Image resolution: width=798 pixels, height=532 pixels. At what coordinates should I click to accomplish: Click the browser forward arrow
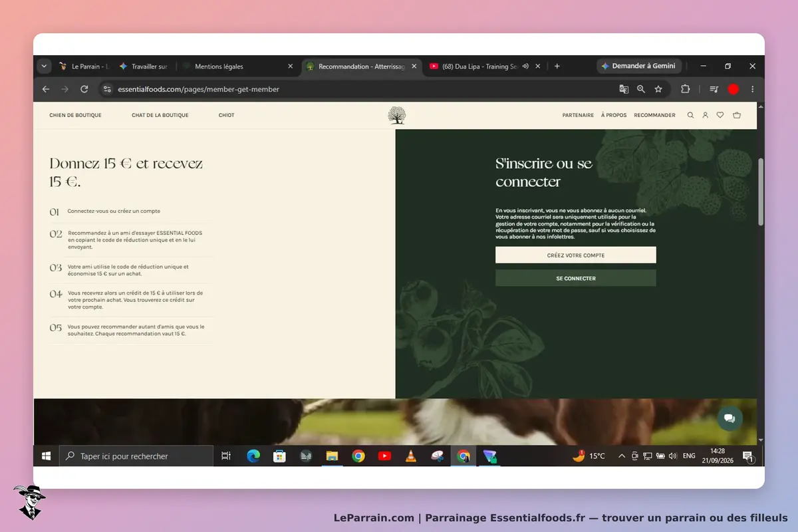(65, 89)
